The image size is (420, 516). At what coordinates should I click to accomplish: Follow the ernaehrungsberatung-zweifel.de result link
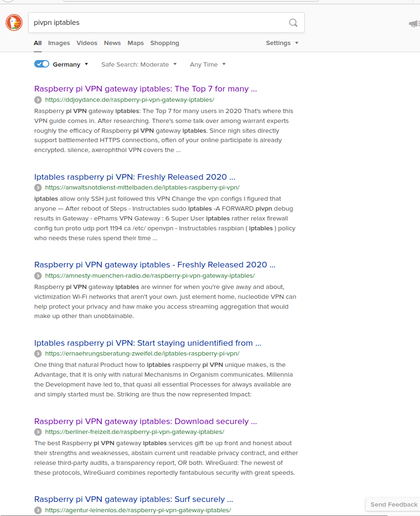[x=147, y=343]
